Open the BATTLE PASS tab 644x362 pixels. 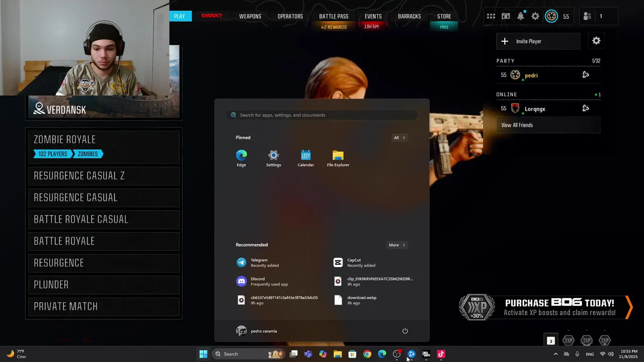(x=334, y=17)
